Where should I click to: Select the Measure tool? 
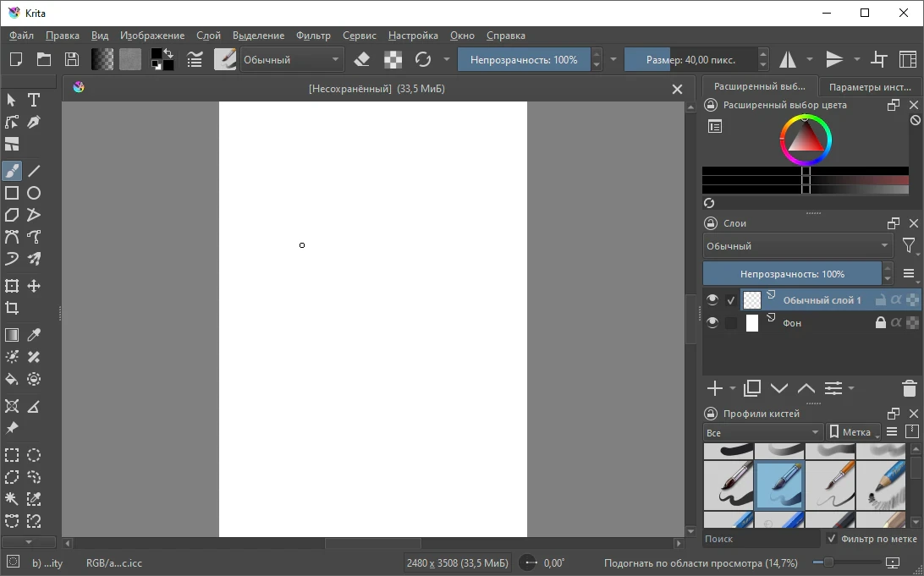tap(34, 406)
